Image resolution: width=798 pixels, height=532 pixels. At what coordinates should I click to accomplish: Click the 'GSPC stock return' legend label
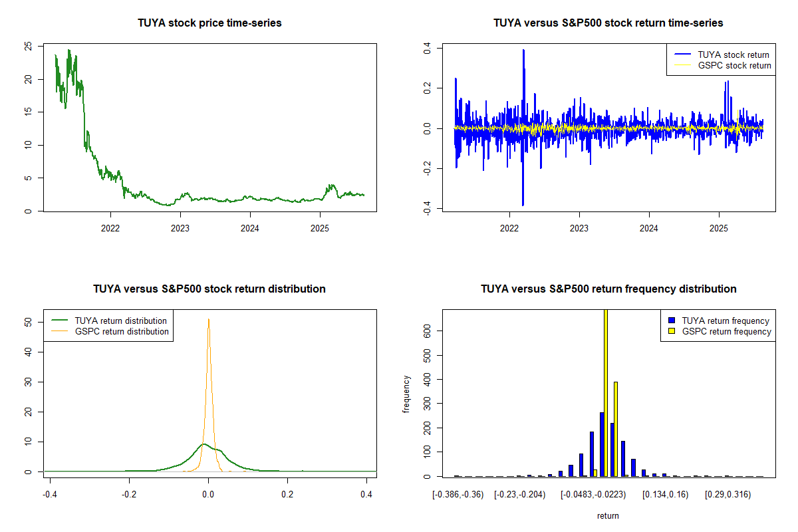[x=734, y=65]
